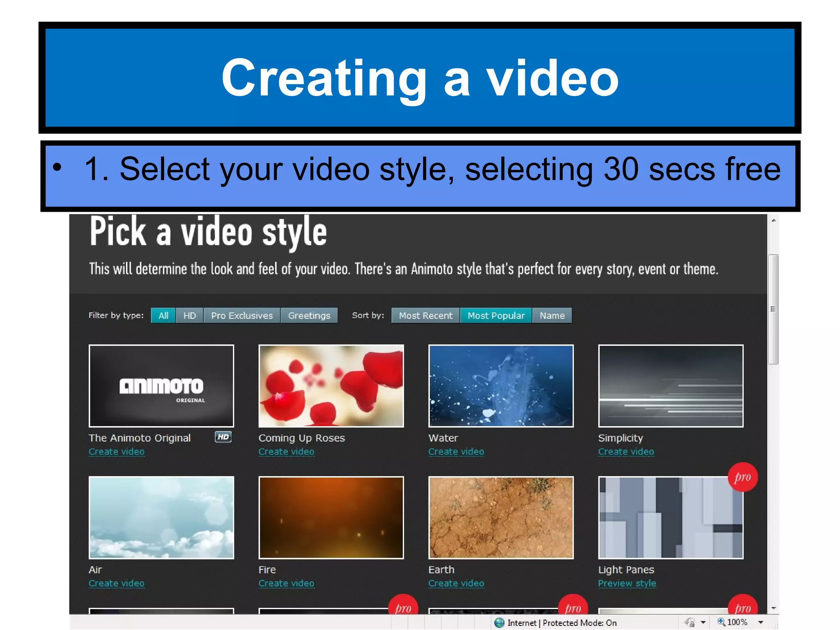This screenshot has width=840, height=630.
Task: Open the zoom level dropdown arrow
Action: click(x=761, y=623)
